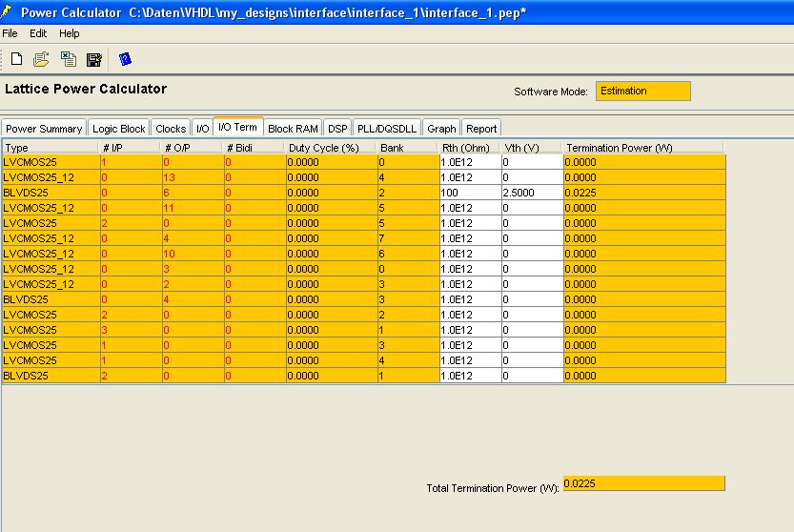Screen dimensions: 794x532
Task: Select the I/O Term tab
Action: pos(238,127)
